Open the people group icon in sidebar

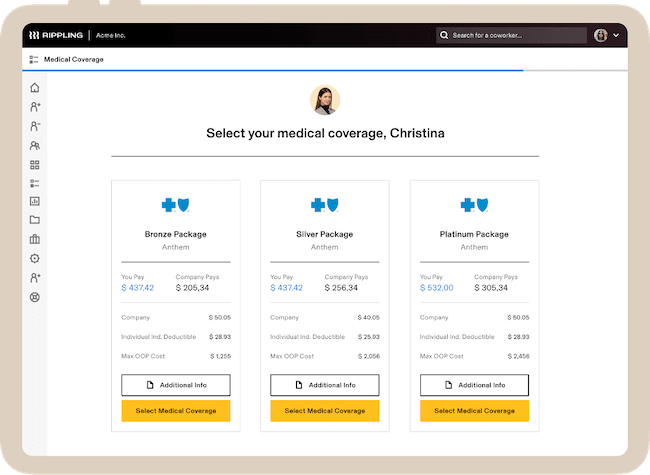[x=35, y=145]
